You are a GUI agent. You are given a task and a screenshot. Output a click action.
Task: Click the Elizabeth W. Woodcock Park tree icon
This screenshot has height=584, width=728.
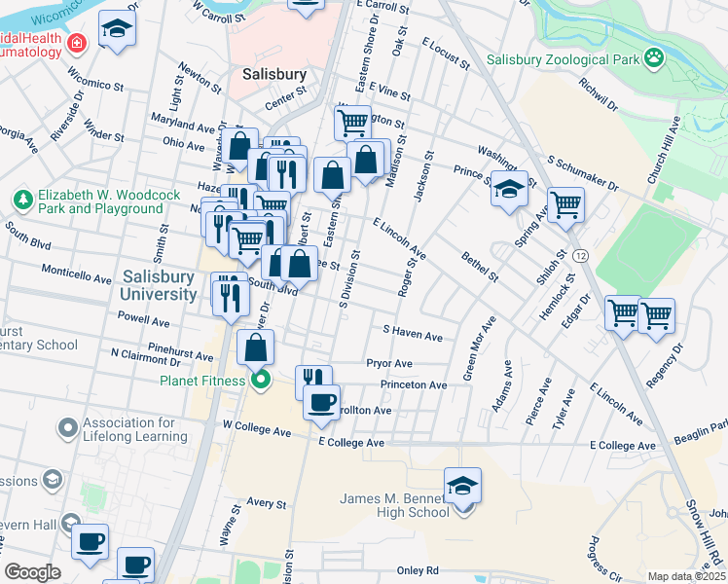click(x=23, y=201)
